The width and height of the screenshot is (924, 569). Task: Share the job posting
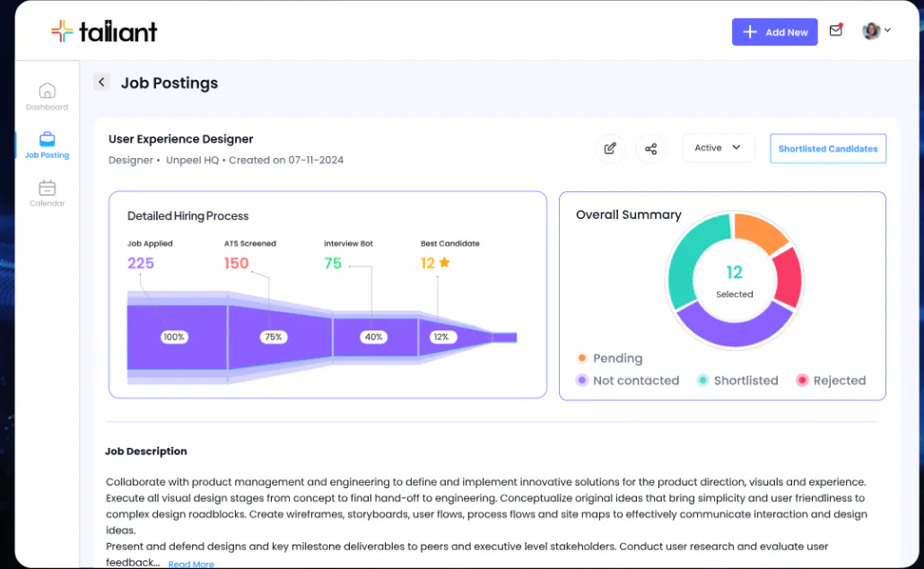[650, 149]
